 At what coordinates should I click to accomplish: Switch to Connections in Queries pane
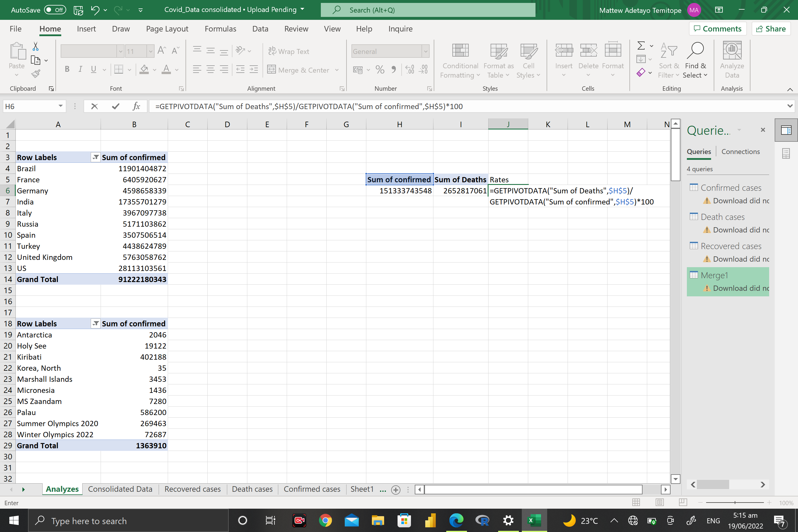pos(740,152)
